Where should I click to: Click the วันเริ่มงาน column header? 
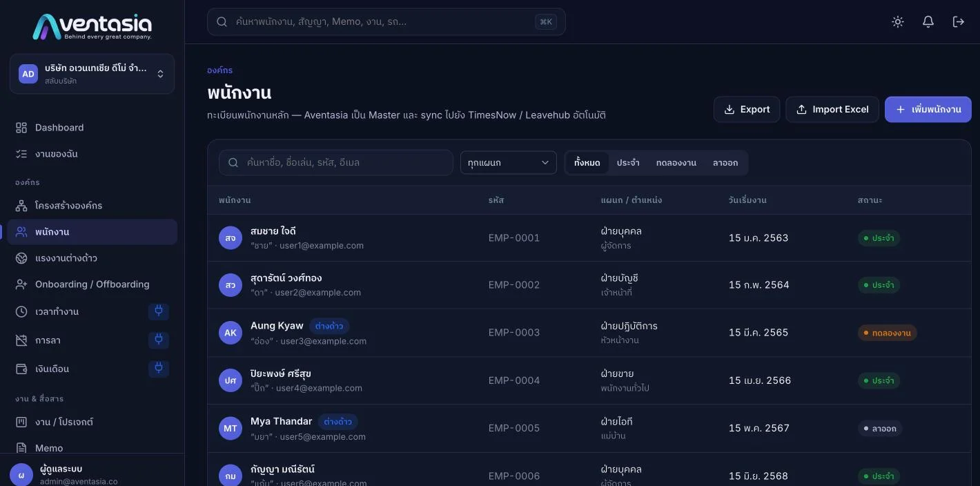(747, 200)
